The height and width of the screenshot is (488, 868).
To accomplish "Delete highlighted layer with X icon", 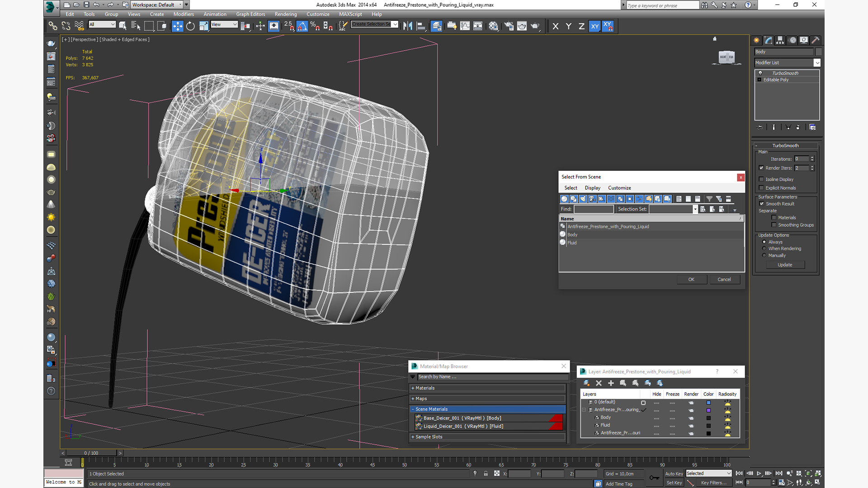I will click(x=599, y=383).
